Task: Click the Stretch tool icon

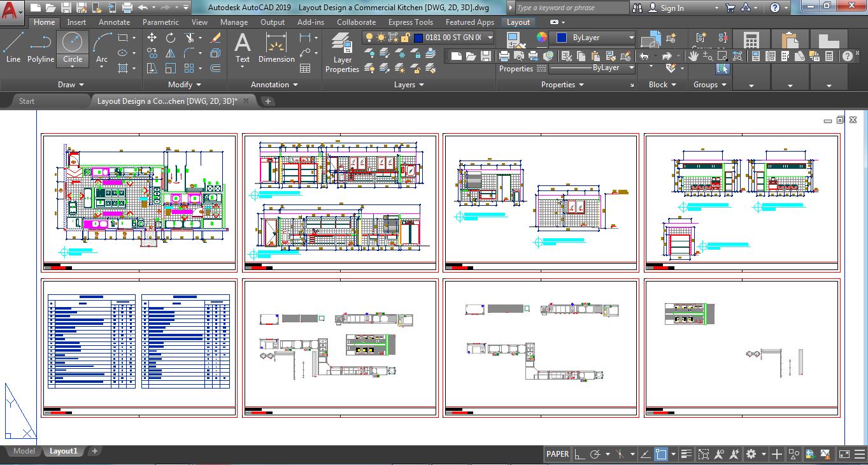Action: point(152,68)
